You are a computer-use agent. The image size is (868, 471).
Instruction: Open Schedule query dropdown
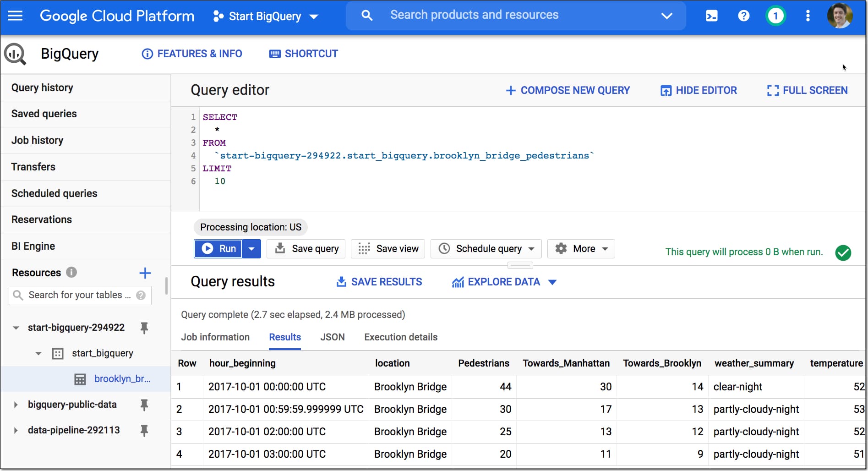point(486,248)
